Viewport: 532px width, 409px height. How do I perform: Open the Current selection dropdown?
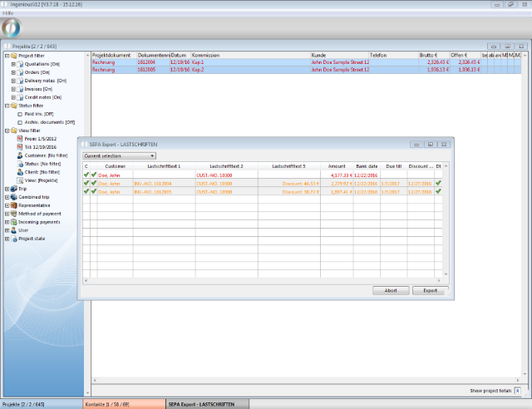coord(120,155)
